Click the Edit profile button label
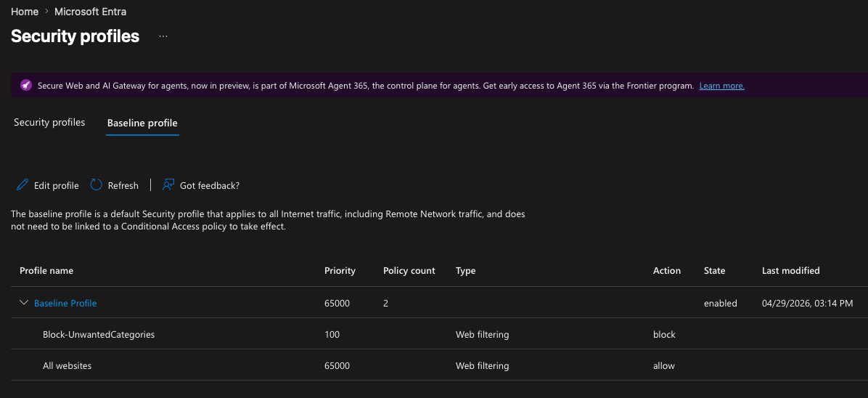Viewport: 868px width, 398px height. pos(57,186)
